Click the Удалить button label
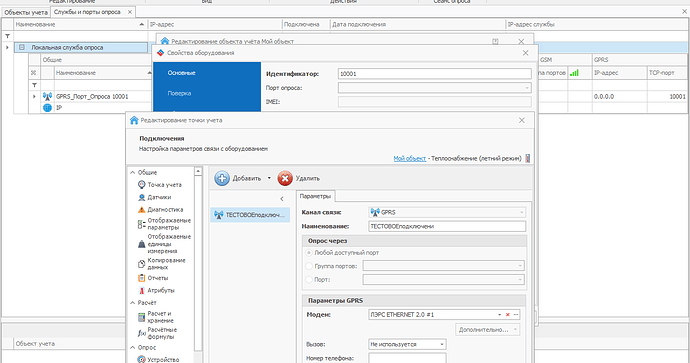This screenshot has height=363, width=690. [308, 178]
